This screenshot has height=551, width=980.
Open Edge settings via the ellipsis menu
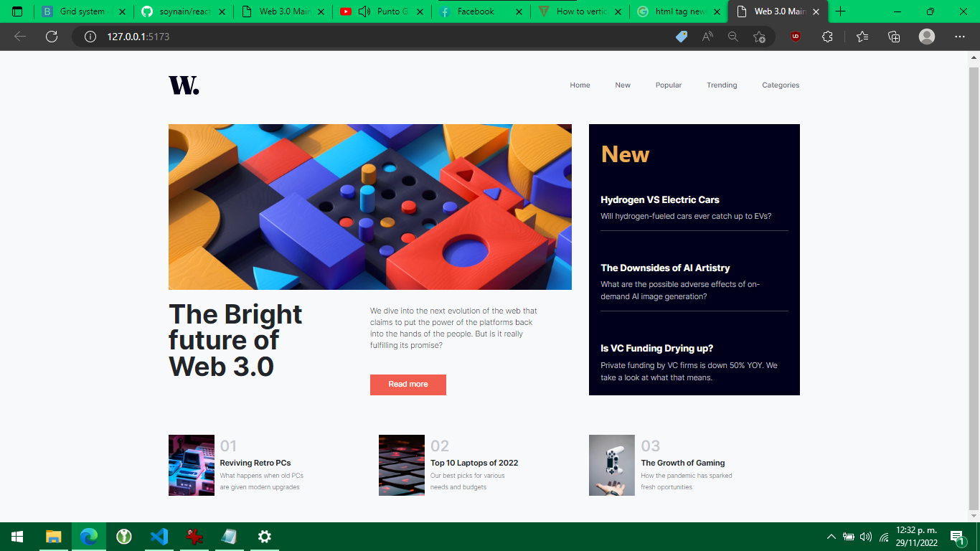(959, 36)
